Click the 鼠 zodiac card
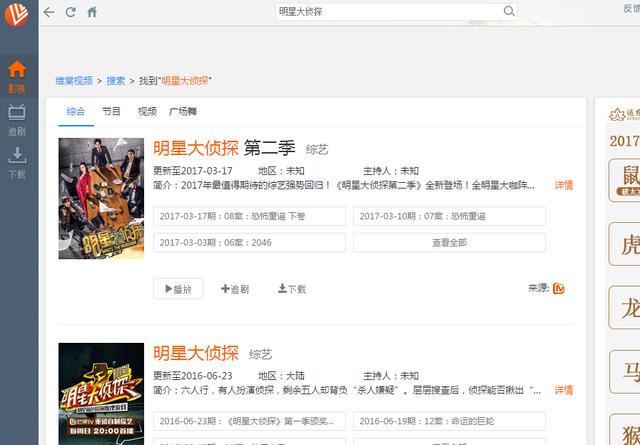Image resolution: width=640 pixels, height=445 pixels. [x=624, y=180]
